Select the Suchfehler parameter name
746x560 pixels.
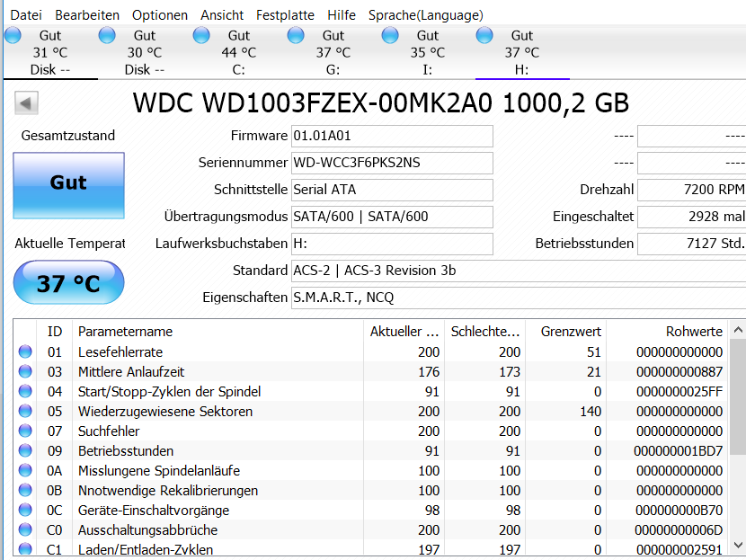109,431
